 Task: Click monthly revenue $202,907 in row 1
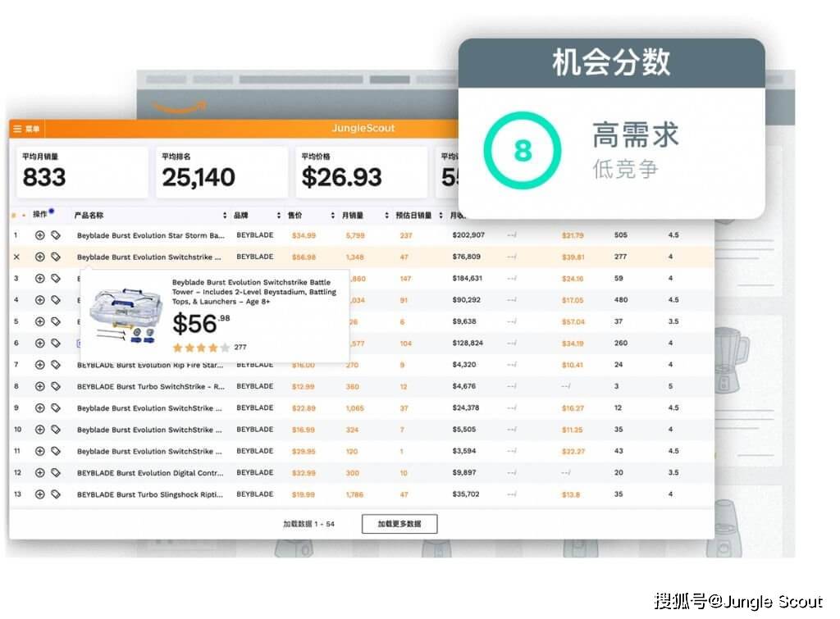coord(468,235)
